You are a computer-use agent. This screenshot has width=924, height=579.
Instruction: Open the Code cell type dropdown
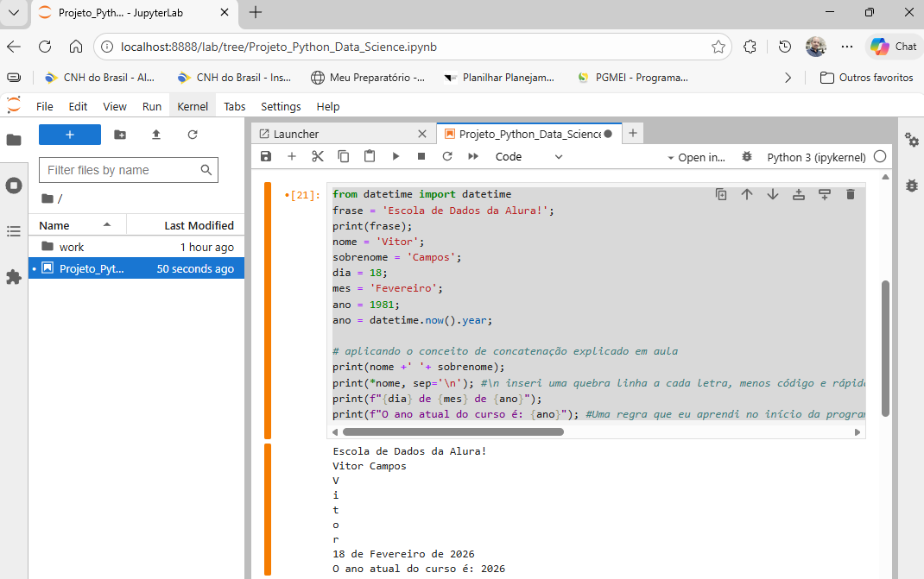[x=528, y=157]
